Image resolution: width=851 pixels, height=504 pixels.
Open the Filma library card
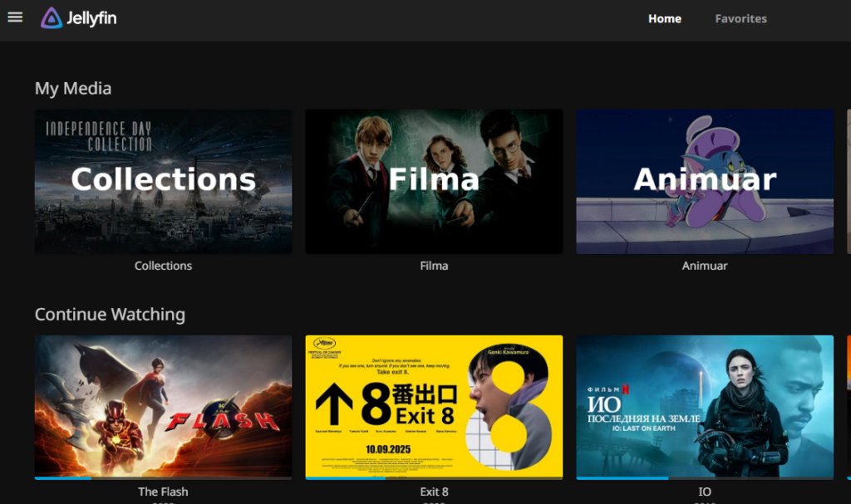434,181
